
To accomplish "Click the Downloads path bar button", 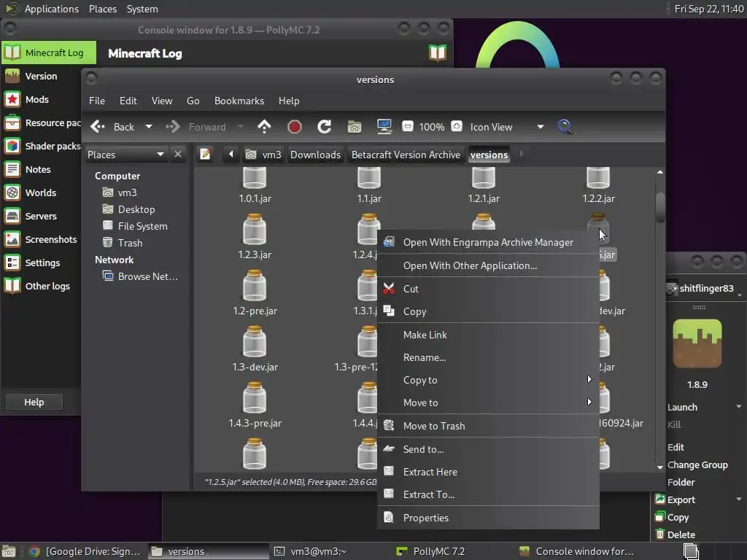I will (315, 155).
